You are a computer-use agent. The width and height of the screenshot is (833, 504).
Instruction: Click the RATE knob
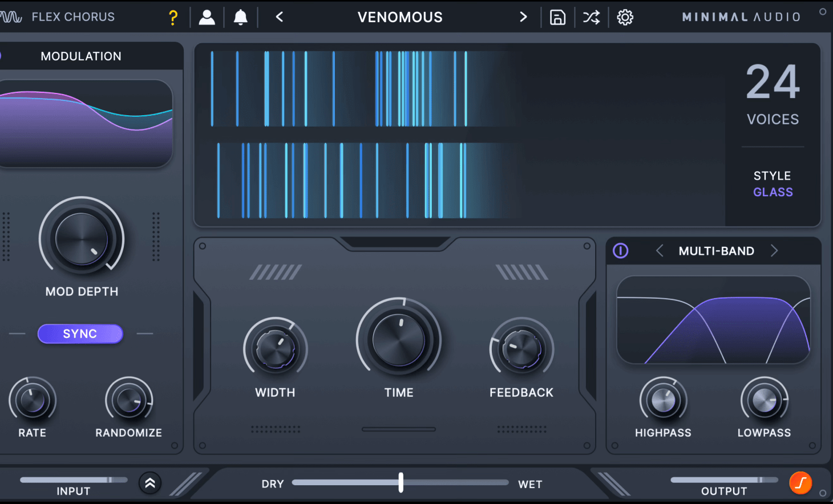(33, 400)
